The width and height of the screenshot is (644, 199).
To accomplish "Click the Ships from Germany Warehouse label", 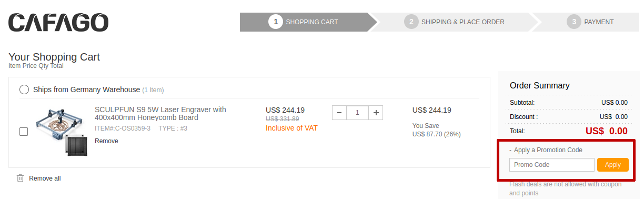I will pyautogui.click(x=87, y=89).
